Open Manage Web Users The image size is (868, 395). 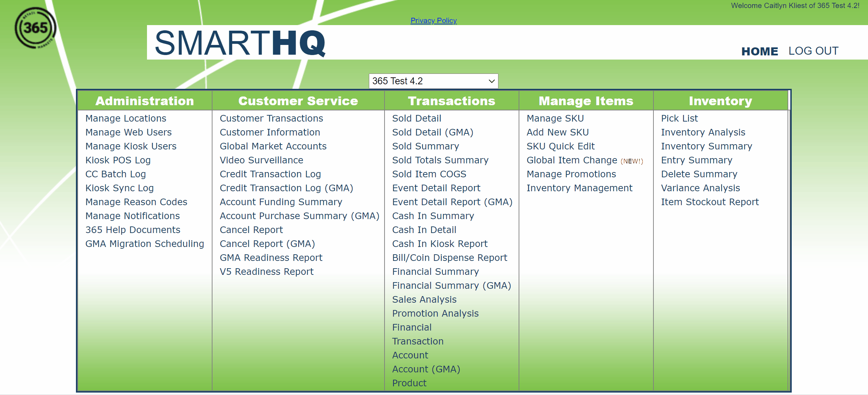[129, 132]
